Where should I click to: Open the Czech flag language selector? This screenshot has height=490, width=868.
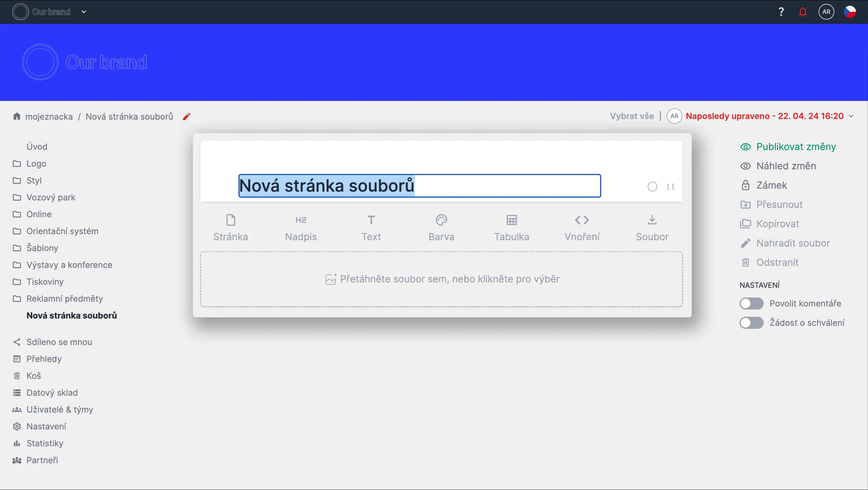pos(850,12)
